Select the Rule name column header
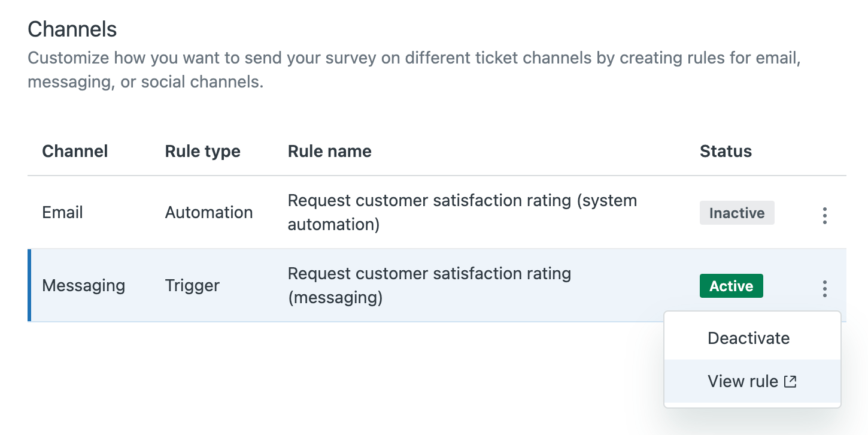The image size is (868, 435). [329, 151]
